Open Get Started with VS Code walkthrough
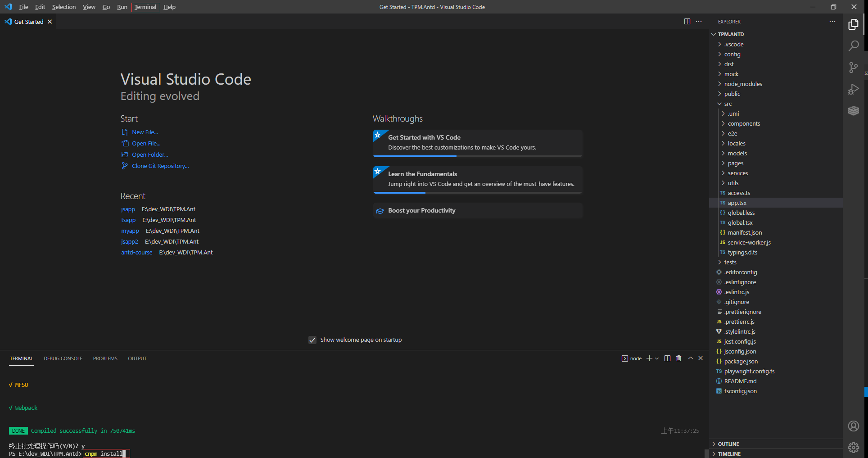 478,143
